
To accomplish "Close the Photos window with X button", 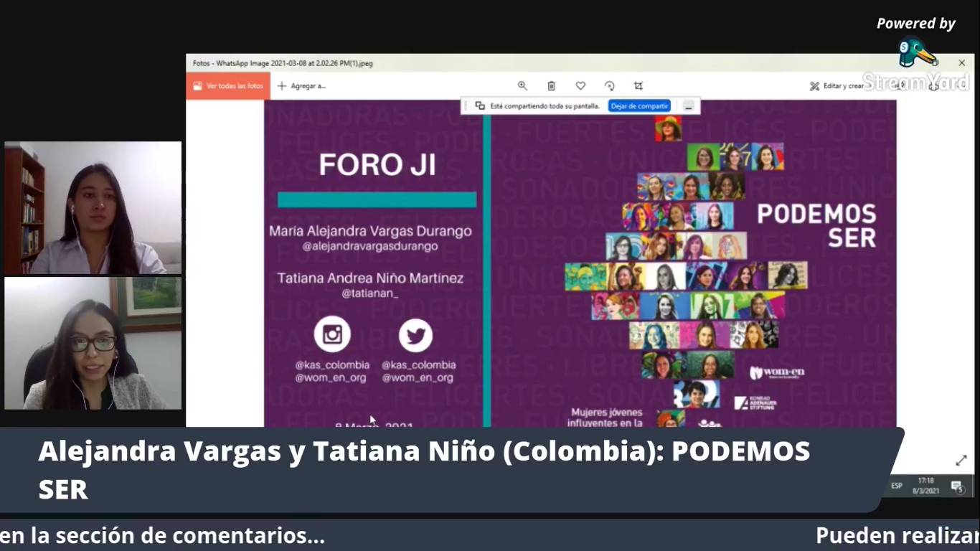I will click(x=961, y=63).
